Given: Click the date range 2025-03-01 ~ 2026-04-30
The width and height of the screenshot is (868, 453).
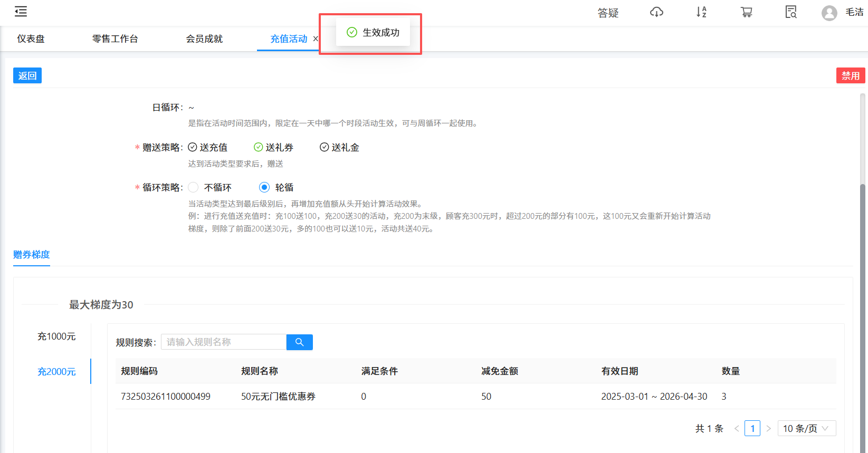Looking at the screenshot, I should (654, 397).
